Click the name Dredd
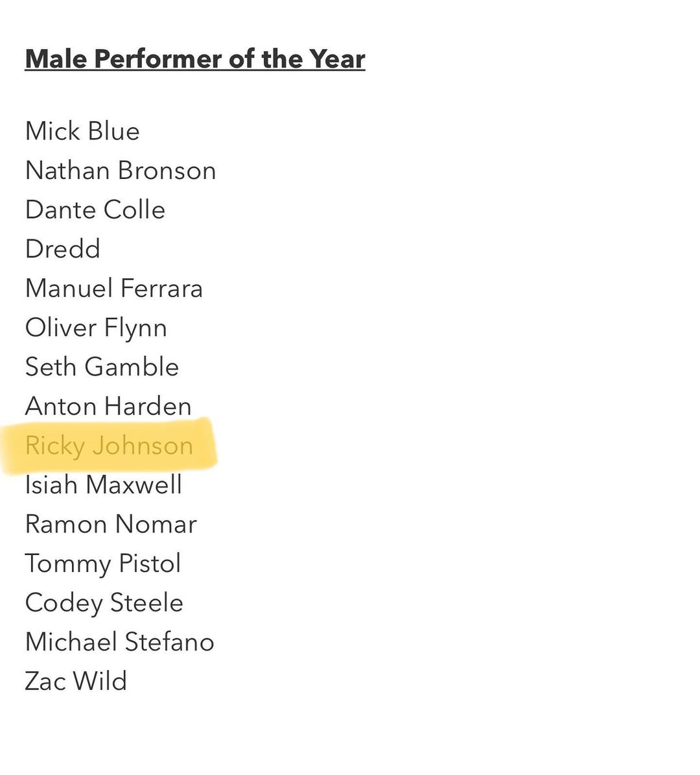The height and width of the screenshot is (775, 700). (x=63, y=249)
